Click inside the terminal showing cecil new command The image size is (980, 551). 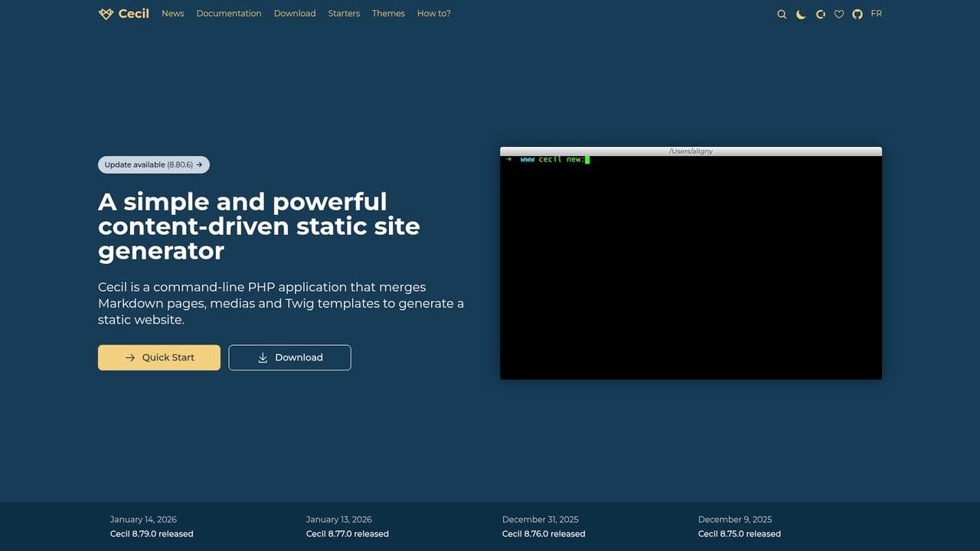[x=689, y=264]
